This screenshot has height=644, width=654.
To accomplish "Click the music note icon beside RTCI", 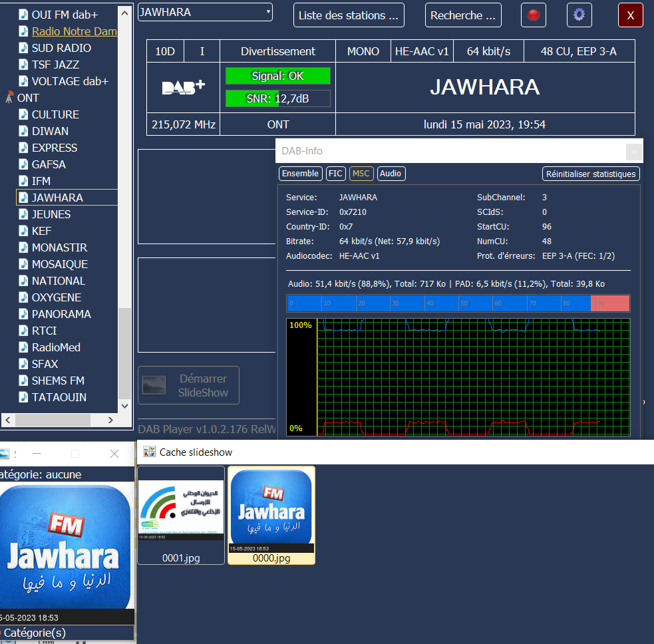I will click(23, 331).
